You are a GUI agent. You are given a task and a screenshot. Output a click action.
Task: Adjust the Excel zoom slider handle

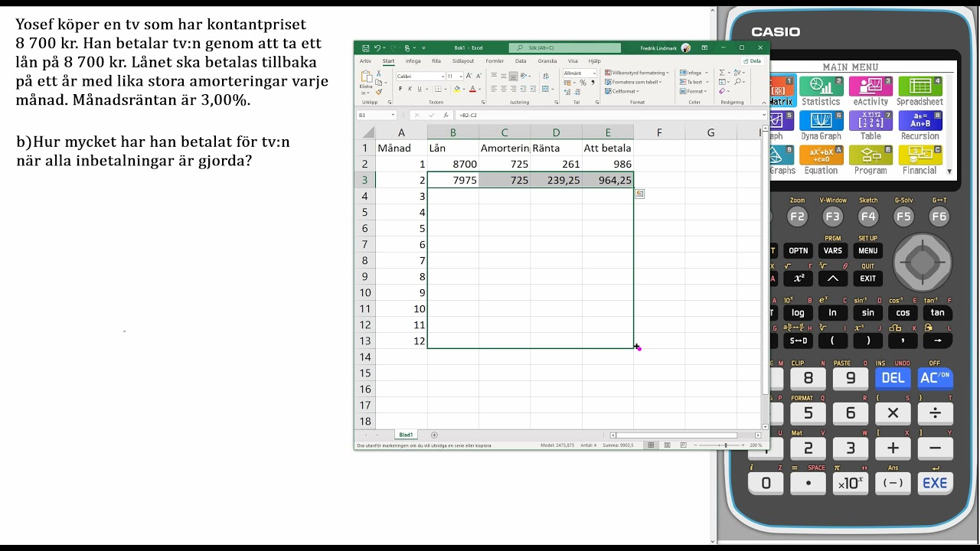(x=726, y=445)
